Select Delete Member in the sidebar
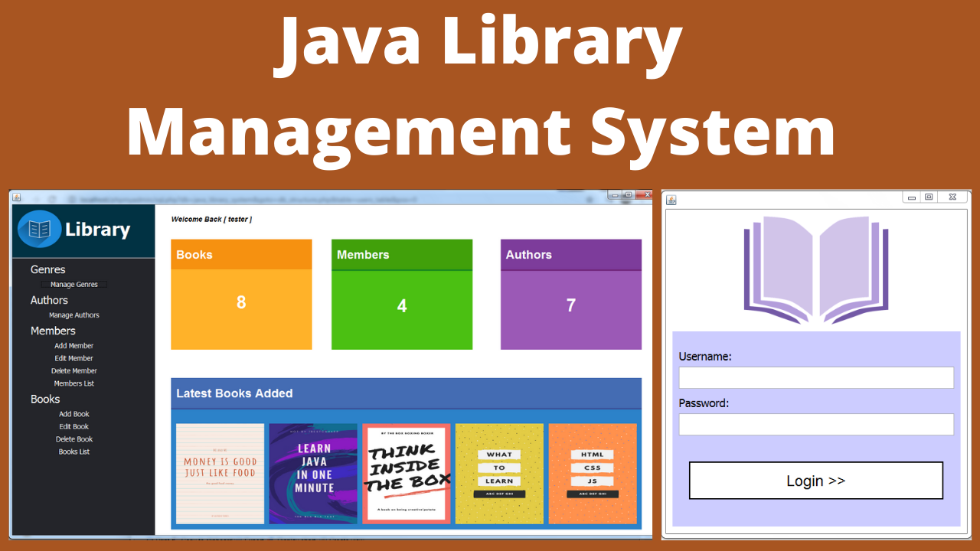Image resolution: width=980 pixels, height=551 pixels. pyautogui.click(x=73, y=370)
